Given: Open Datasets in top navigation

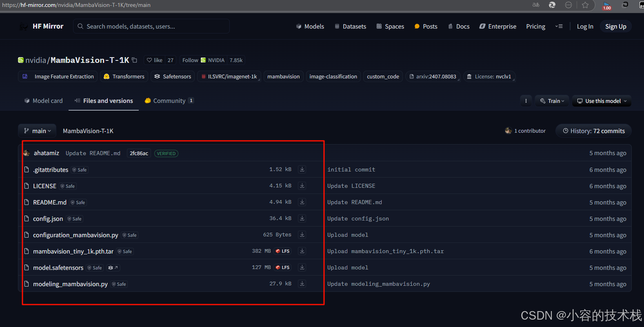Looking at the screenshot, I should click(350, 26).
